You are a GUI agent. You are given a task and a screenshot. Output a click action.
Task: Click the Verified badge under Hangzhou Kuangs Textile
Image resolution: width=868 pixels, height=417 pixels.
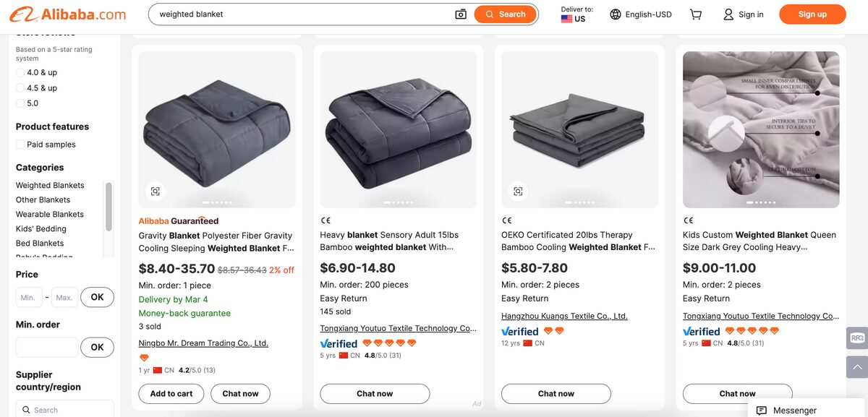520,331
